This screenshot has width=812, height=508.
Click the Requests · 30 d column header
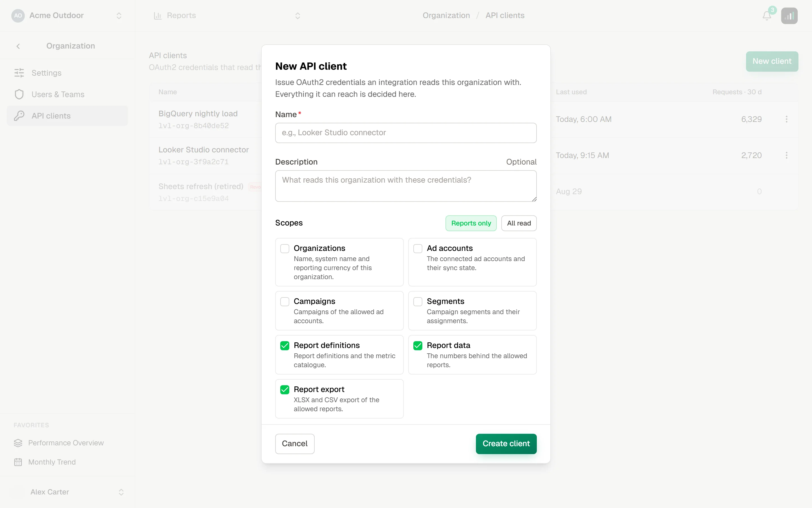[737, 92]
